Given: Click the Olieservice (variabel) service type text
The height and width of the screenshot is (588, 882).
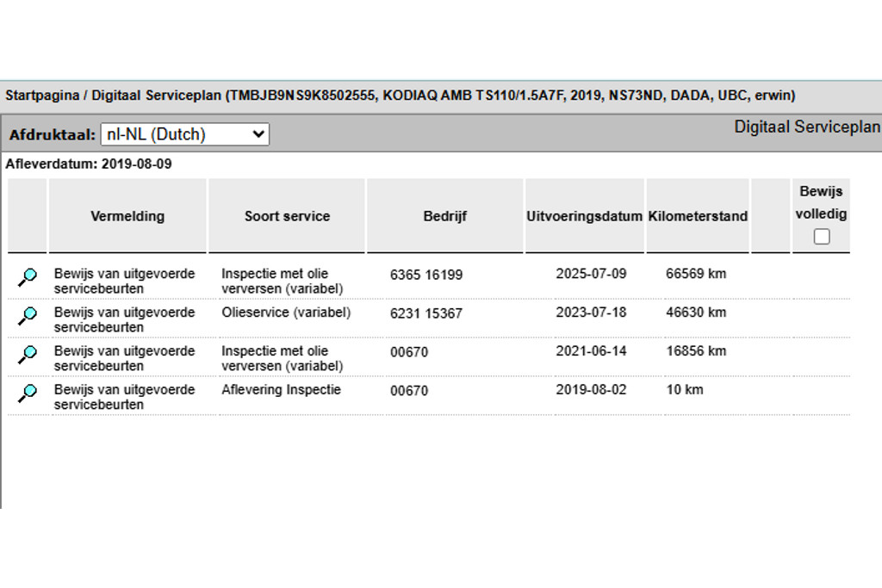Looking at the screenshot, I should click(x=286, y=313).
